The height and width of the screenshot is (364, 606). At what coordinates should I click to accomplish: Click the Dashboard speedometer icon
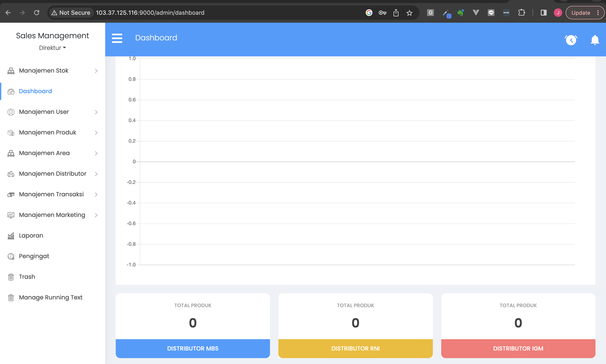click(11, 92)
